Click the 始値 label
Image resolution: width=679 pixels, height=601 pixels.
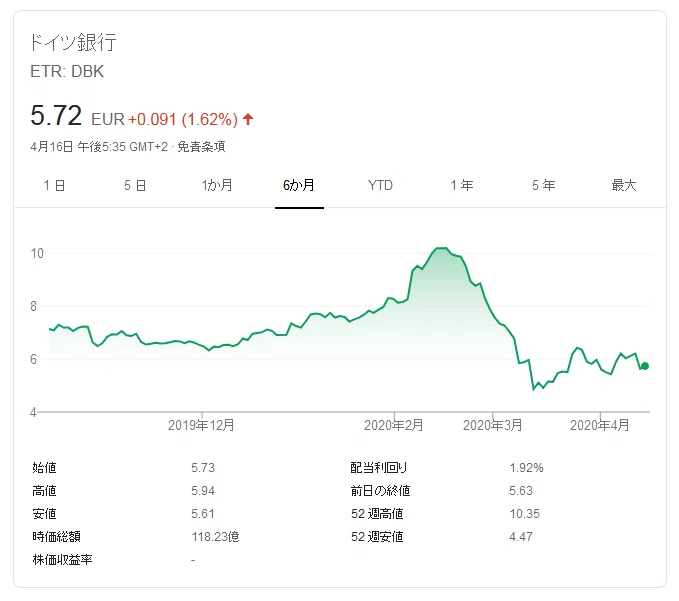pyautogui.click(x=44, y=468)
